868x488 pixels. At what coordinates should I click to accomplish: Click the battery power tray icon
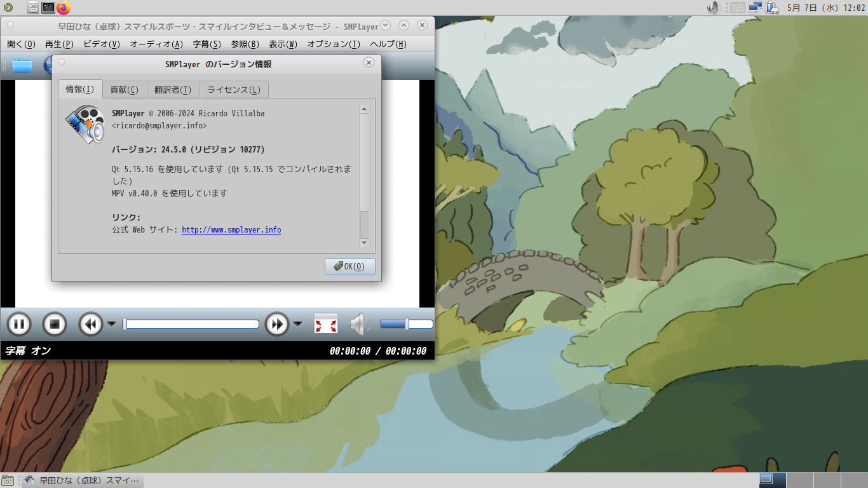click(x=773, y=8)
